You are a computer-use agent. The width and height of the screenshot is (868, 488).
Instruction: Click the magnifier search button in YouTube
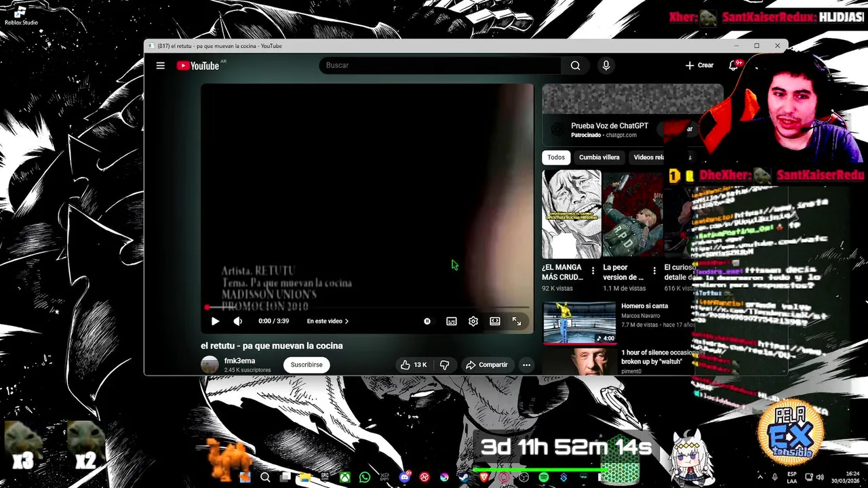coord(575,65)
